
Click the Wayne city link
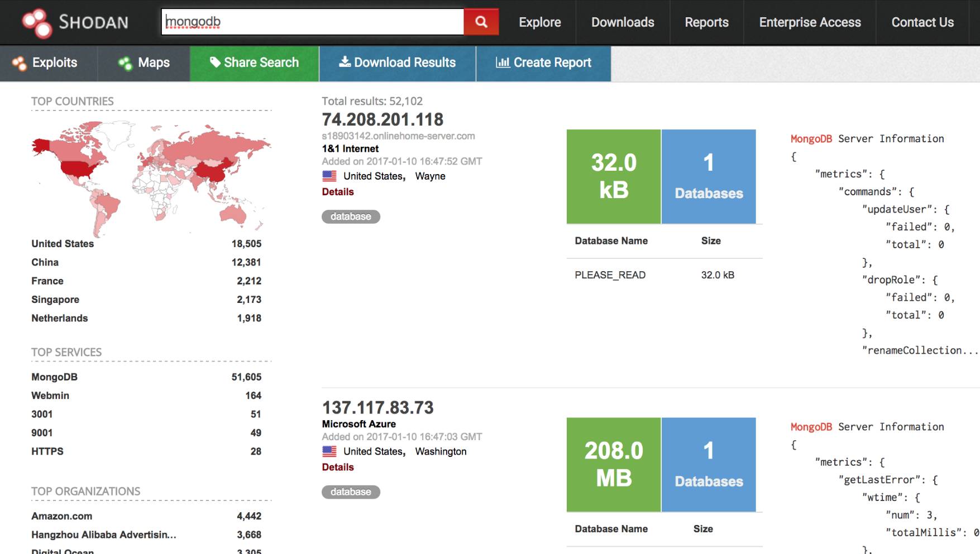430,176
